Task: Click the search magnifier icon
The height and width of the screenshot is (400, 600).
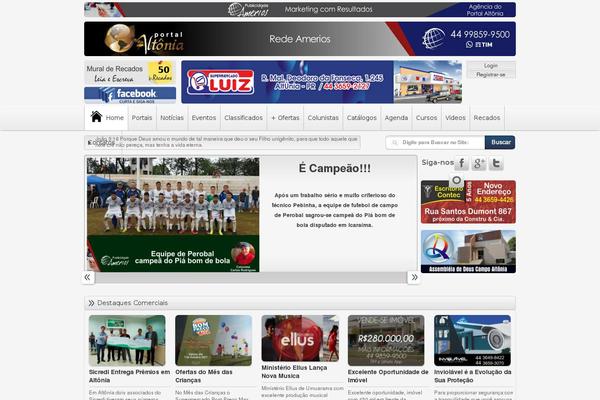Action: point(395,142)
